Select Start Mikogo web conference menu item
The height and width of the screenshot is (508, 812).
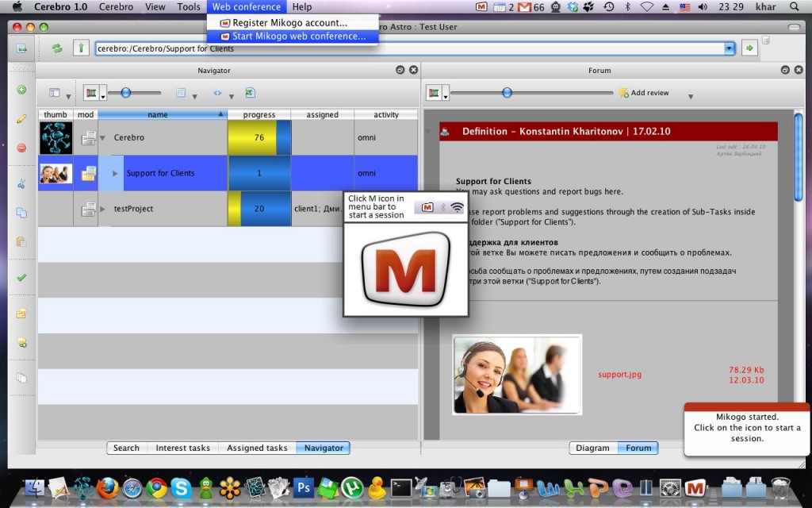pyautogui.click(x=298, y=37)
